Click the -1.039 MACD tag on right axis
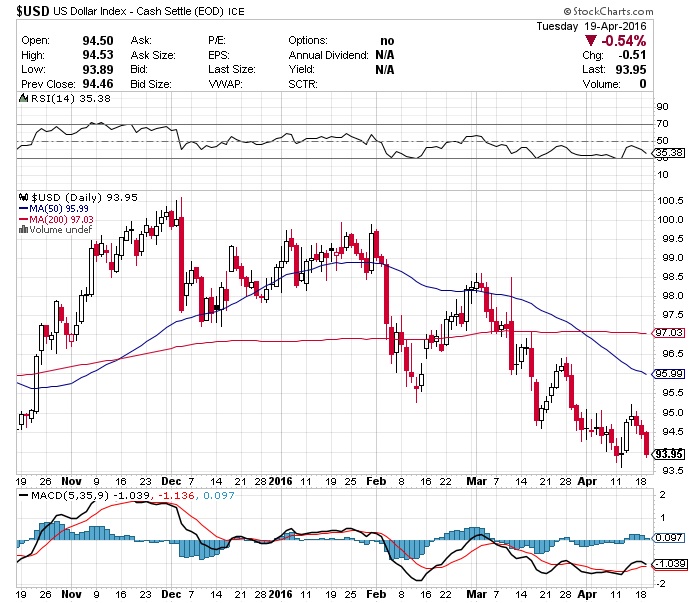The image size is (700, 603). point(670,564)
